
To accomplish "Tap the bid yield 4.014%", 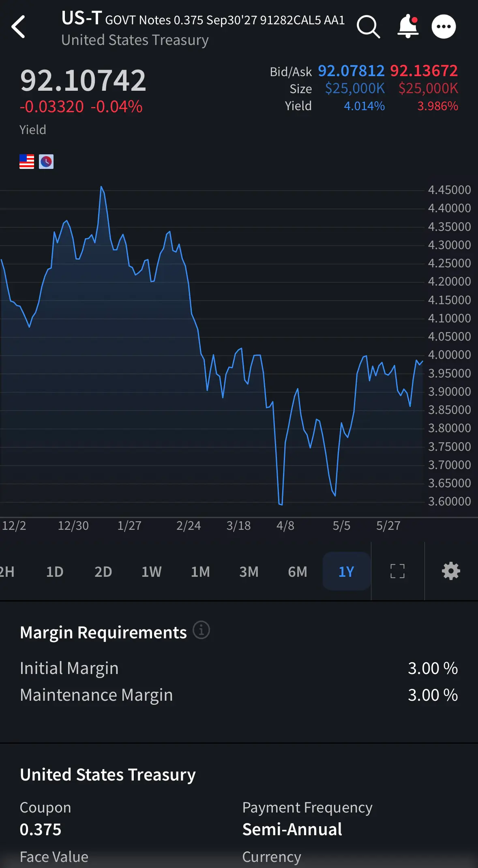I will coord(364,106).
